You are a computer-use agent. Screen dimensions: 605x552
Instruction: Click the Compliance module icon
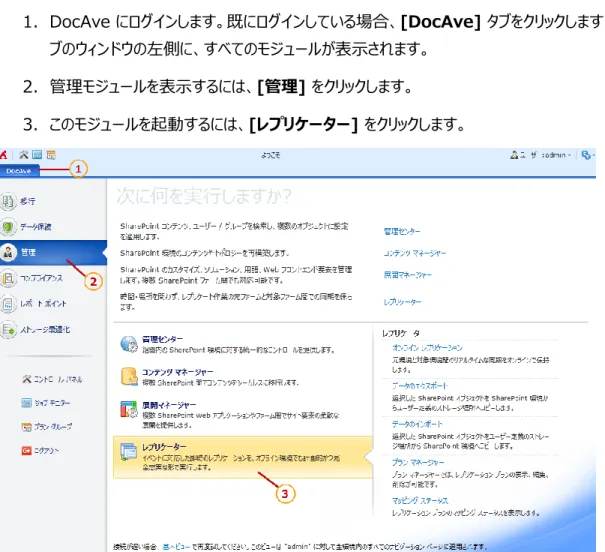[8, 278]
